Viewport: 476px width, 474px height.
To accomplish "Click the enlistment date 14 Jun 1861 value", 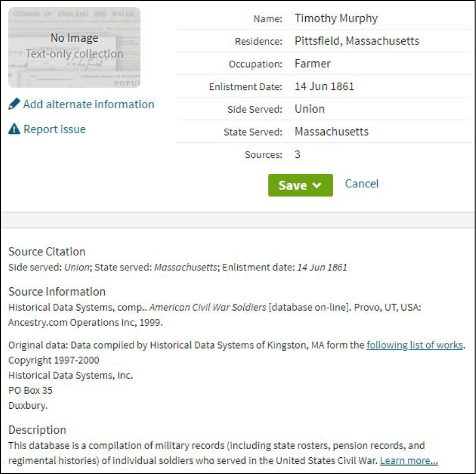I will point(324,86).
